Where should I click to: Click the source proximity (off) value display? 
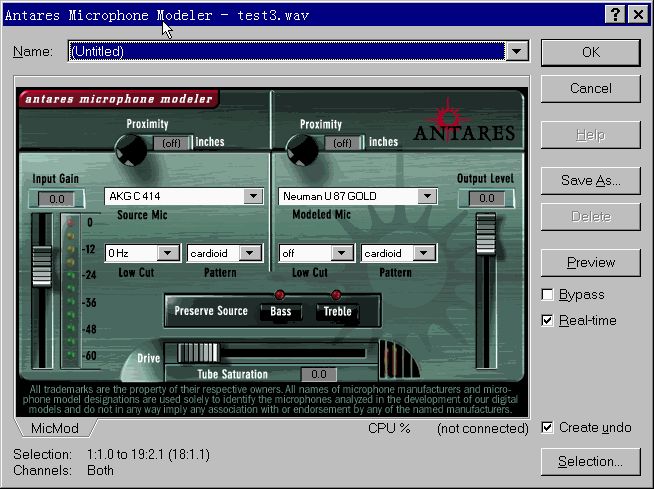pos(171,143)
